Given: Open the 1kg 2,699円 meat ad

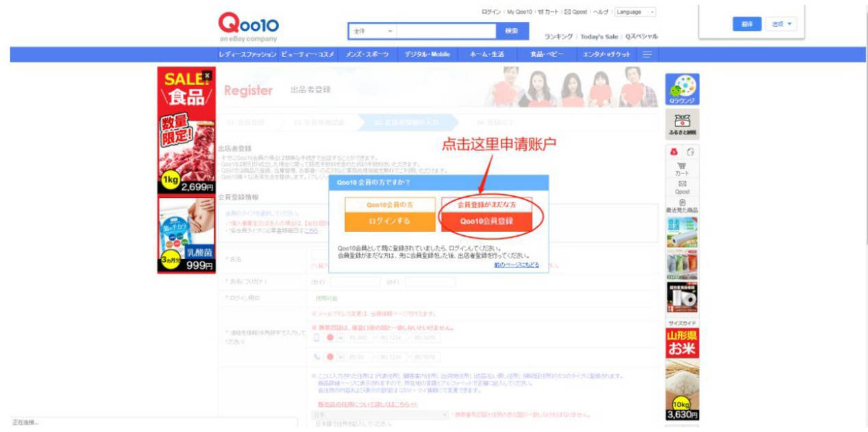Looking at the screenshot, I should coord(186,154).
